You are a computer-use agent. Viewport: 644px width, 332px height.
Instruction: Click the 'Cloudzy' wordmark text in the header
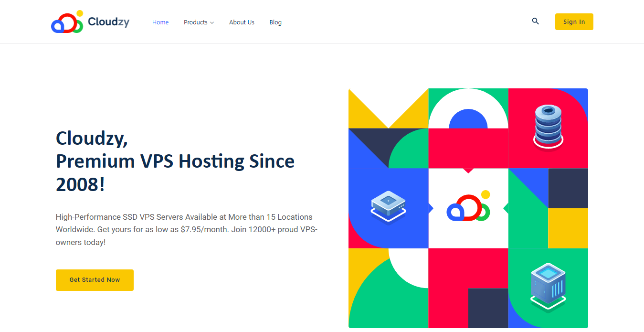pos(108,22)
